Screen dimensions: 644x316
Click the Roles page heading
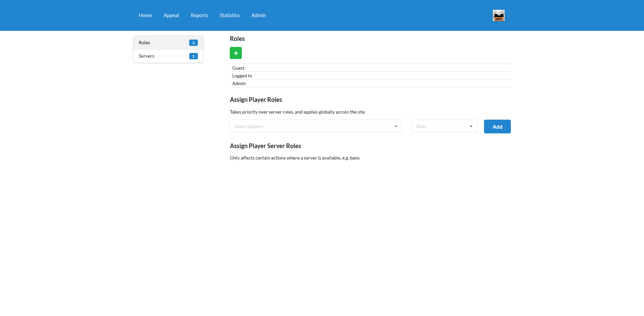tap(237, 39)
